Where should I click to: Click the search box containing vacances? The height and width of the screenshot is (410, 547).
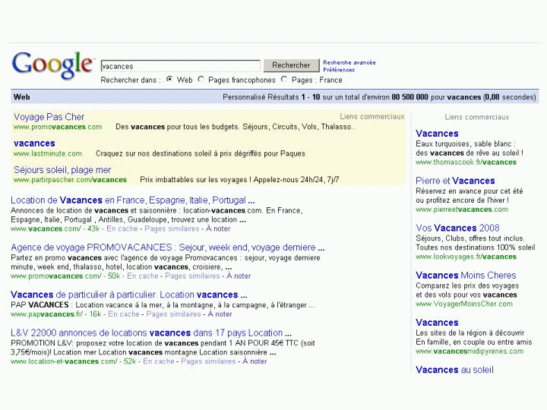[180, 66]
